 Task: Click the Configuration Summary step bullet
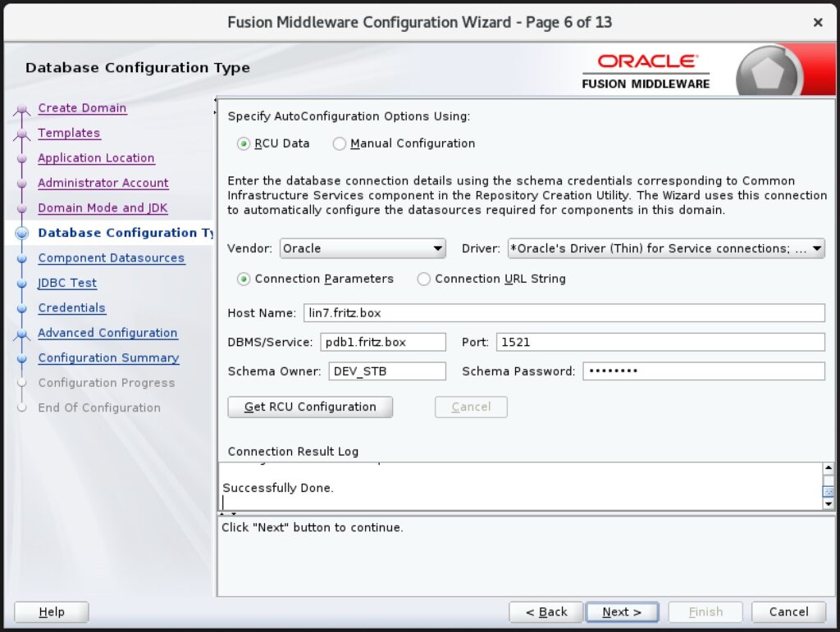(x=22, y=358)
